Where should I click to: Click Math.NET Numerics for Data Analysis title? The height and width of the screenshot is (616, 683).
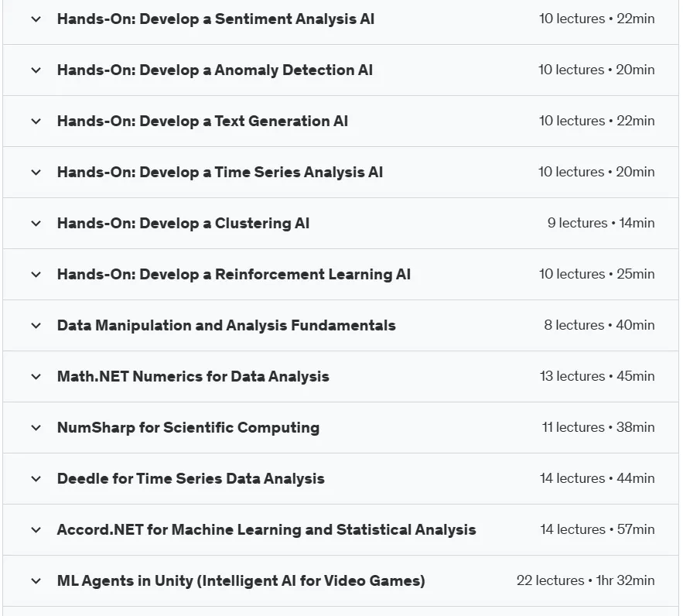[193, 376]
